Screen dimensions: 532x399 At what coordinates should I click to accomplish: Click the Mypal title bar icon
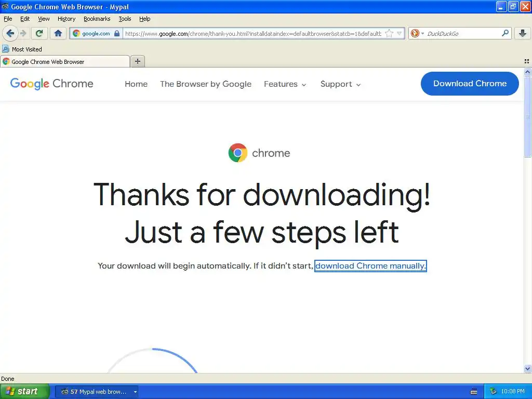coord(5,6)
